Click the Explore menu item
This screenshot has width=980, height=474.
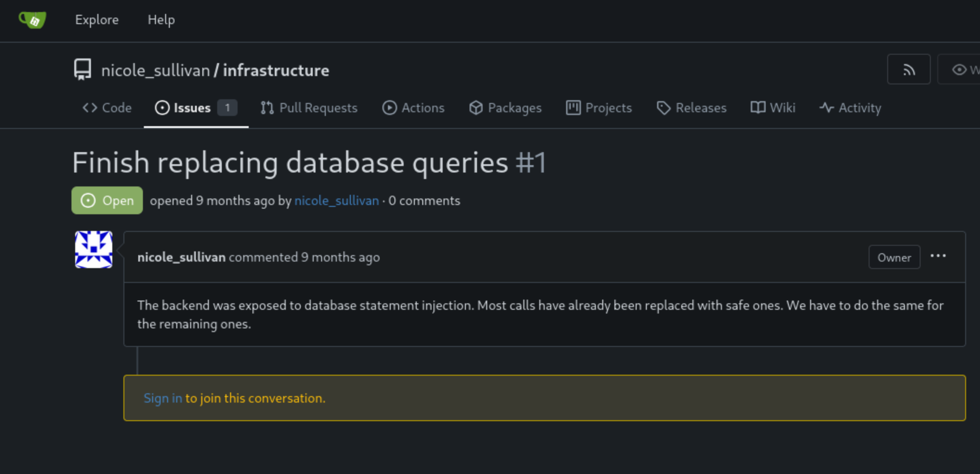pyautogui.click(x=97, y=20)
